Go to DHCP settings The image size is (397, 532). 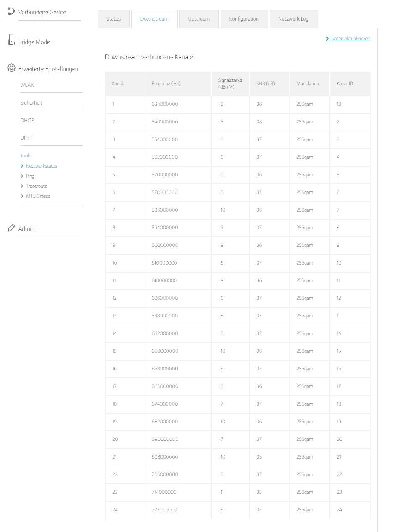pos(27,121)
